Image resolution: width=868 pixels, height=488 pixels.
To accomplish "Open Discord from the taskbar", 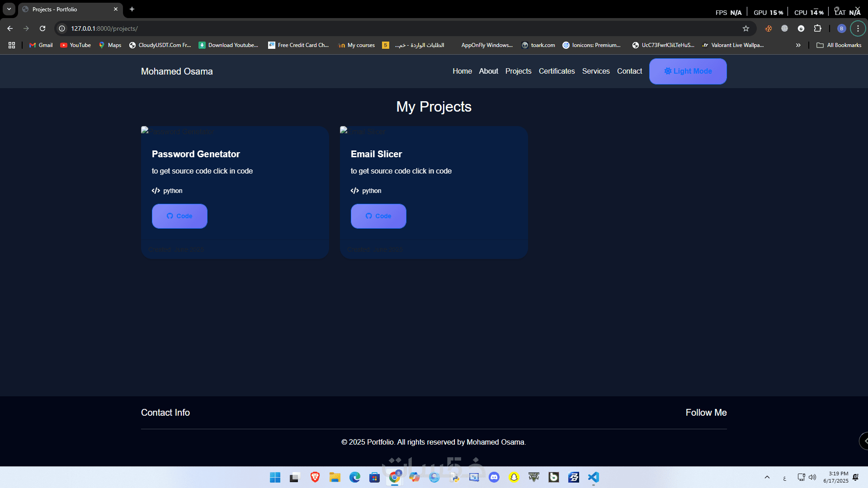I will pos(494,477).
